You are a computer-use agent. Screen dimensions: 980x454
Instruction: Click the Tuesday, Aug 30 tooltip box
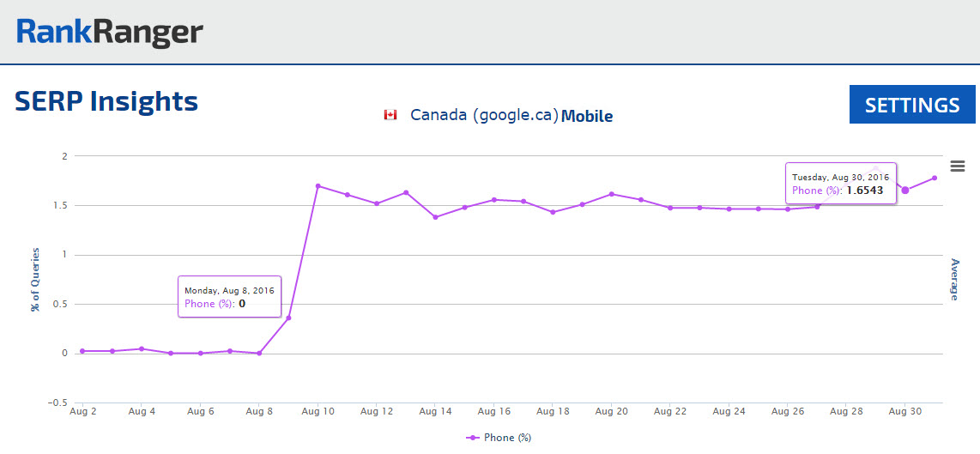click(x=840, y=183)
